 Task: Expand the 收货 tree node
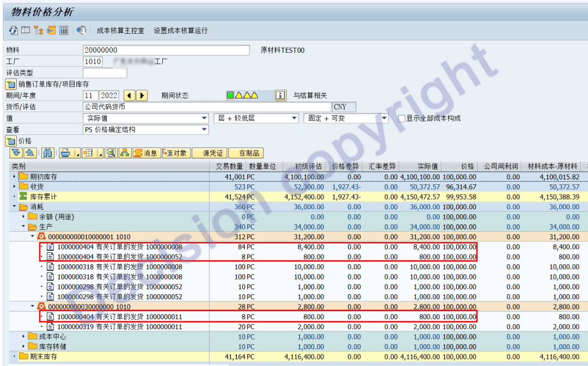pos(14,187)
